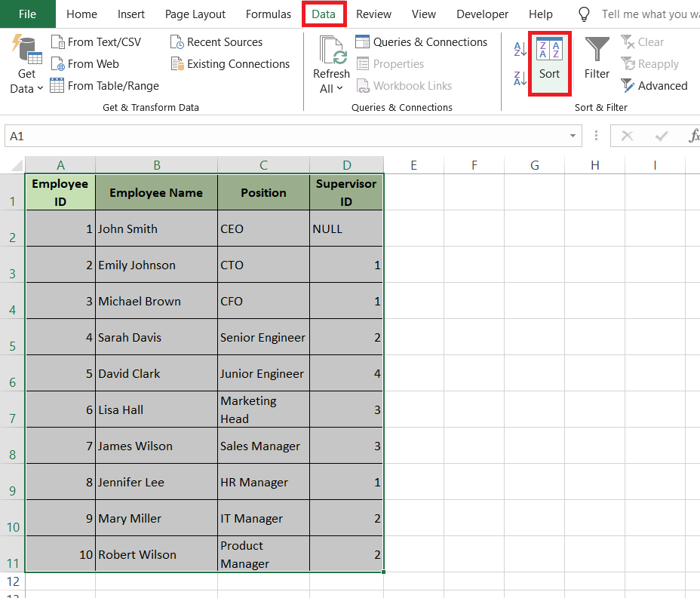This screenshot has width=700, height=598.
Task: Select column D header
Action: tap(346, 165)
